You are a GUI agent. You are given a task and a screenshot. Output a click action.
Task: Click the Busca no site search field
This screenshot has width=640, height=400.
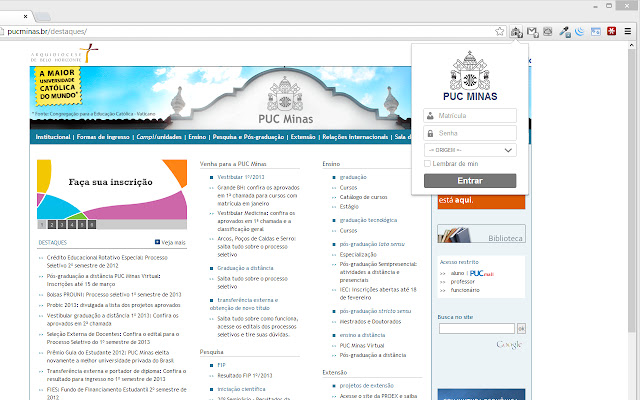(477, 328)
